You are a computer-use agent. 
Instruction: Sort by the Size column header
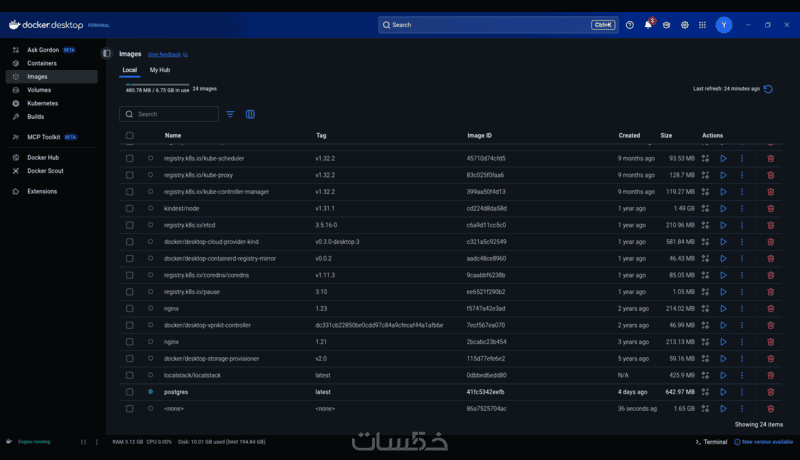(x=666, y=136)
